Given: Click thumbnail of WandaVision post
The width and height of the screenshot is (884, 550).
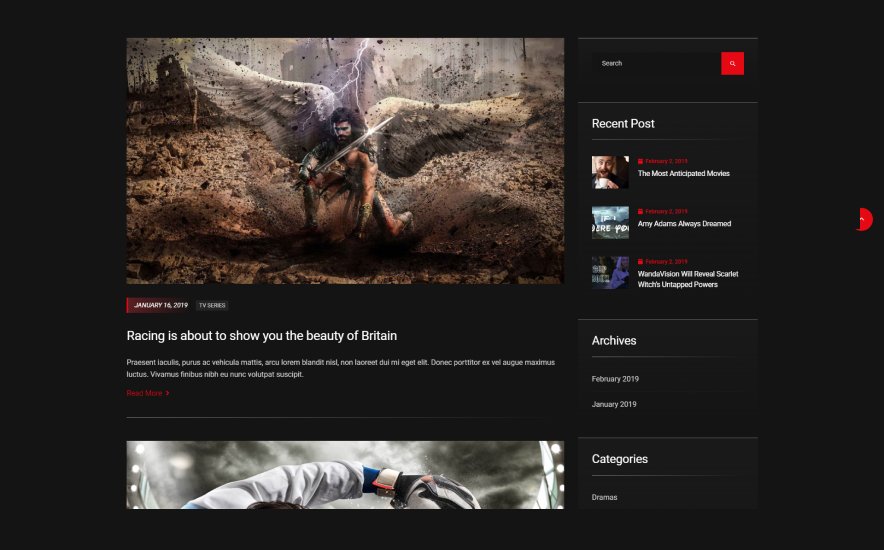Looking at the screenshot, I should click(x=610, y=273).
